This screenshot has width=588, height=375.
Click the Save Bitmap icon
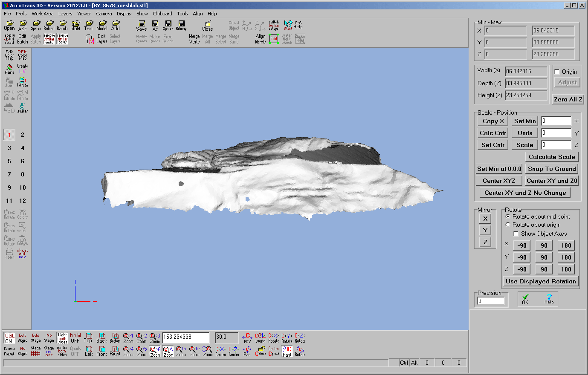pyautogui.click(x=181, y=26)
